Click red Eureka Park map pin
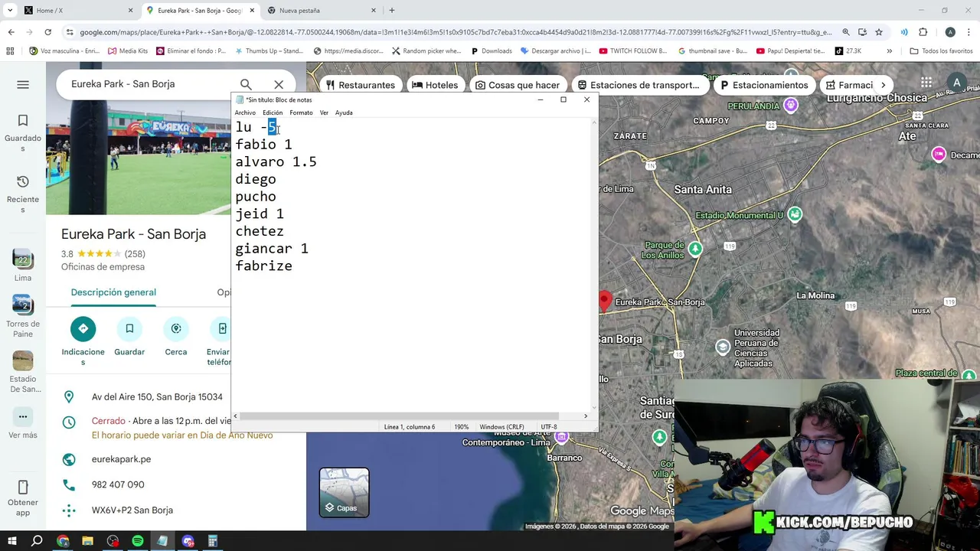980x551 pixels. tap(605, 301)
